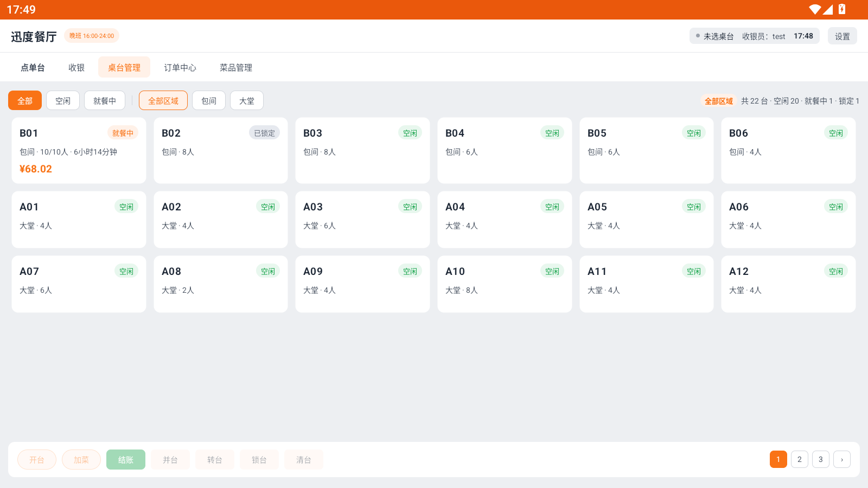Choose hall table card A12
The width and height of the screenshot is (868, 488).
788,284
